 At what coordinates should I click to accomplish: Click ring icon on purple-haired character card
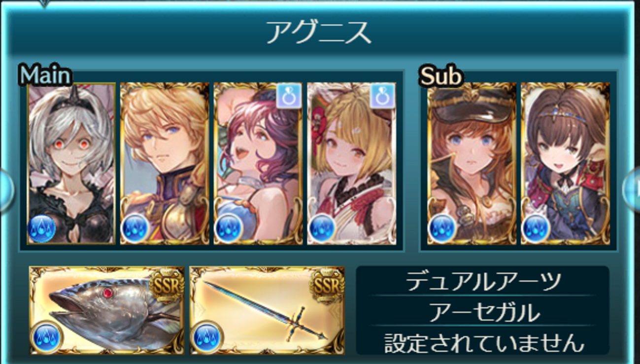tap(289, 96)
